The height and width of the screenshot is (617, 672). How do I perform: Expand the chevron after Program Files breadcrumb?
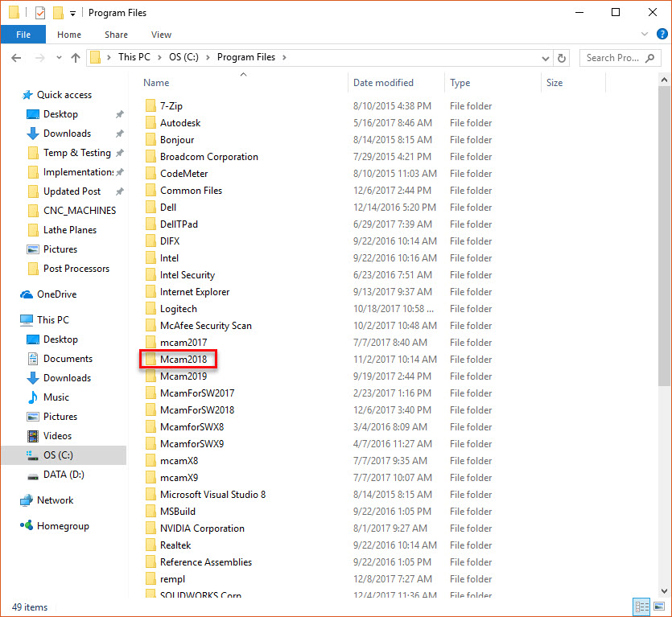click(x=284, y=57)
